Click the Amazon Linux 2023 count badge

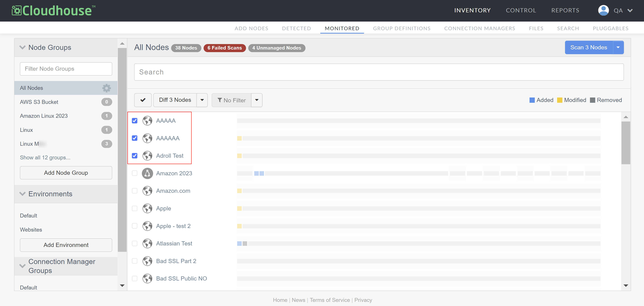pos(107,116)
